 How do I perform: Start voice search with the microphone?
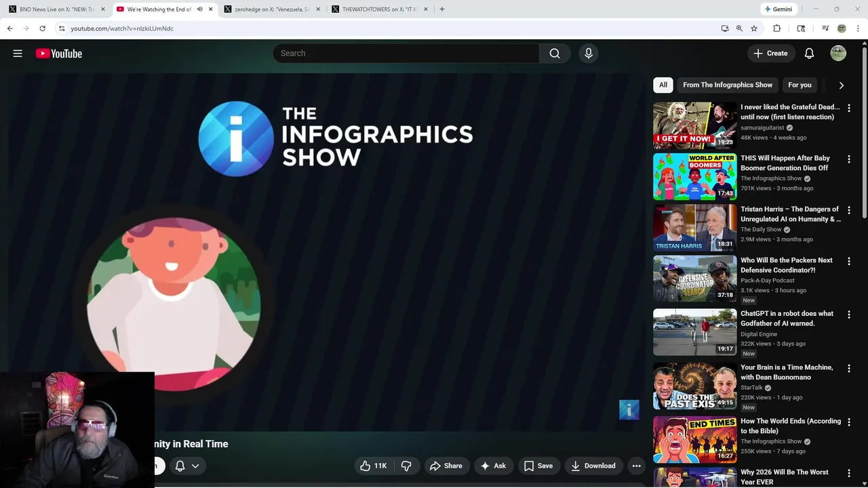click(589, 54)
